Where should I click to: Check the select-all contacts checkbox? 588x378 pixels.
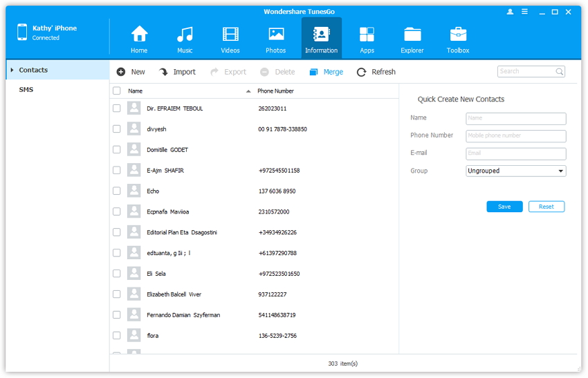pos(117,91)
